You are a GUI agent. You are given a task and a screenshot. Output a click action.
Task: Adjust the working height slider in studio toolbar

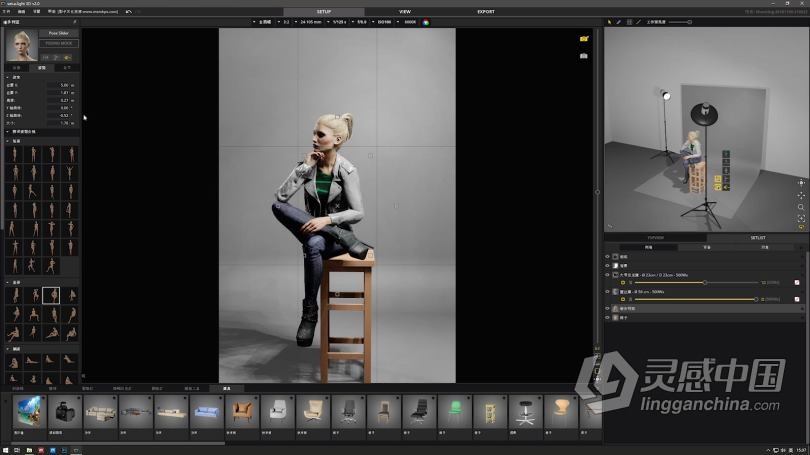680,22
